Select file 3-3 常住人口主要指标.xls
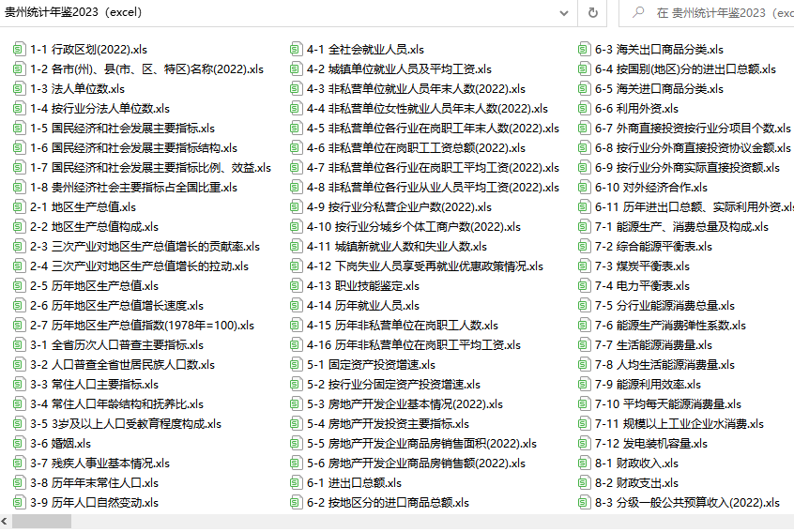The image size is (794, 532). pos(86,385)
